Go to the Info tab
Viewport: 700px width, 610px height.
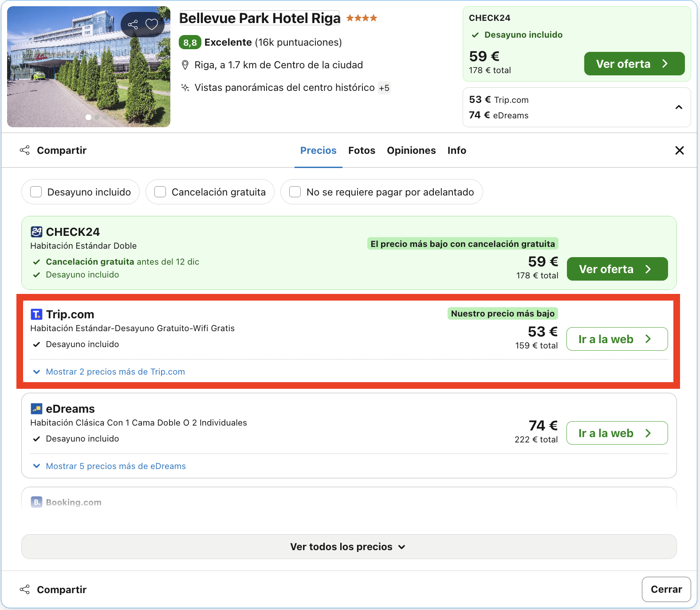457,151
